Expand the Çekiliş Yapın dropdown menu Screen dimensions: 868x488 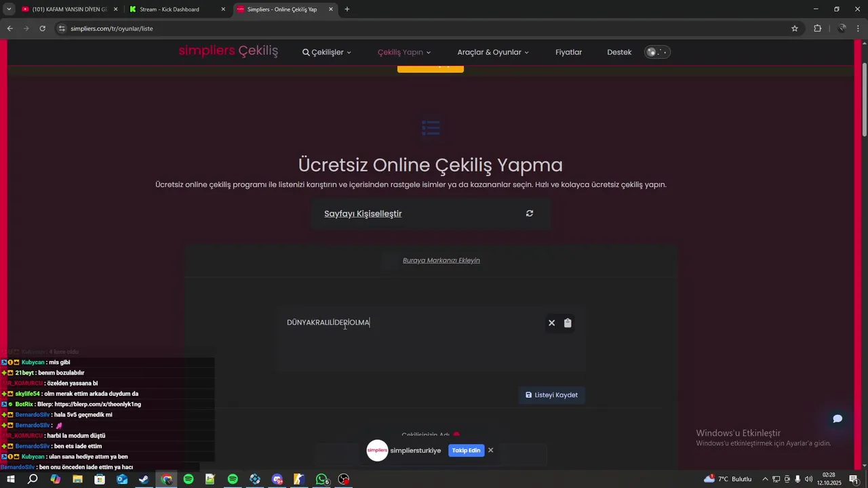(x=404, y=52)
